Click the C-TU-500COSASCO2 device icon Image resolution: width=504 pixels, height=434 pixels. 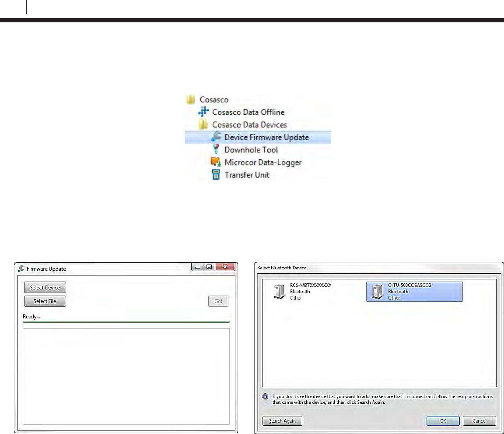coord(378,292)
